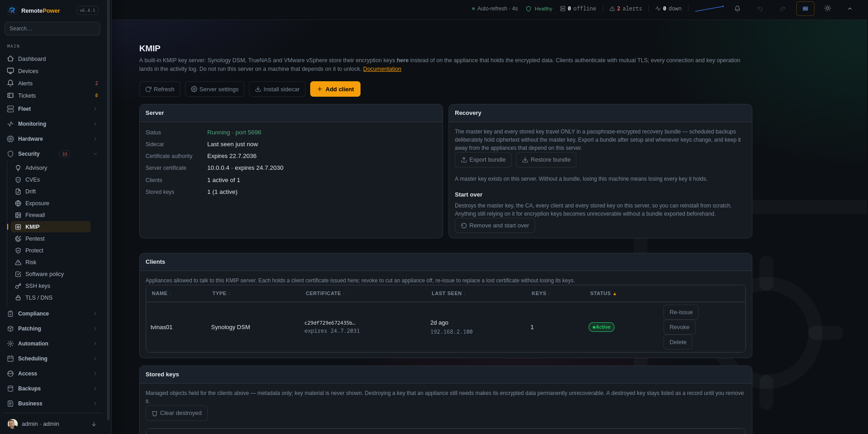868x434 pixels.
Task: Select the Drift page icon
Action: click(x=18, y=192)
